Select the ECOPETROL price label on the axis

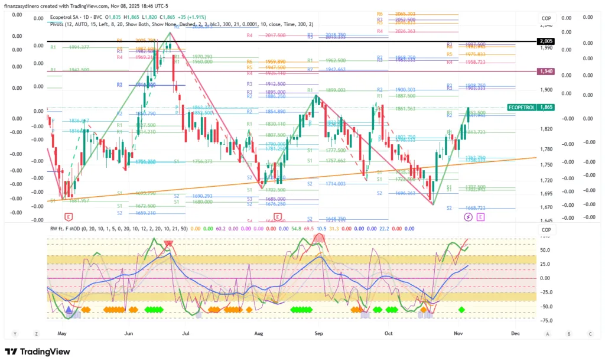(x=522, y=108)
